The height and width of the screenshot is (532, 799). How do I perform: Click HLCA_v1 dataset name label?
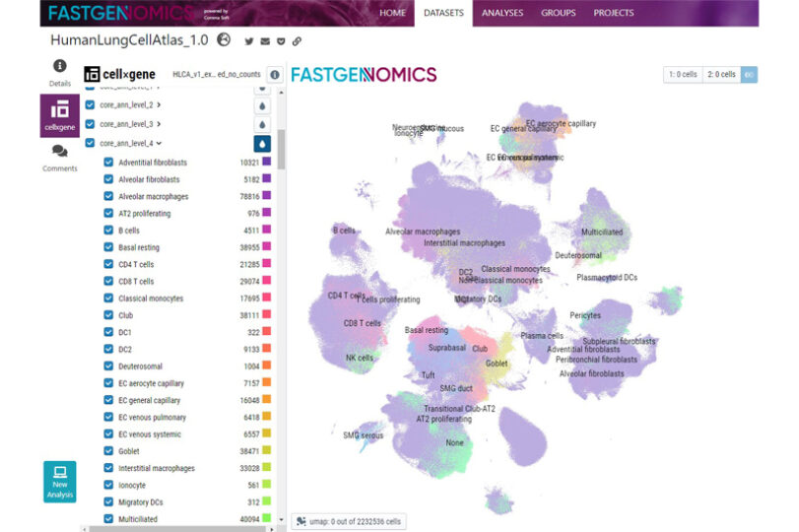click(217, 75)
